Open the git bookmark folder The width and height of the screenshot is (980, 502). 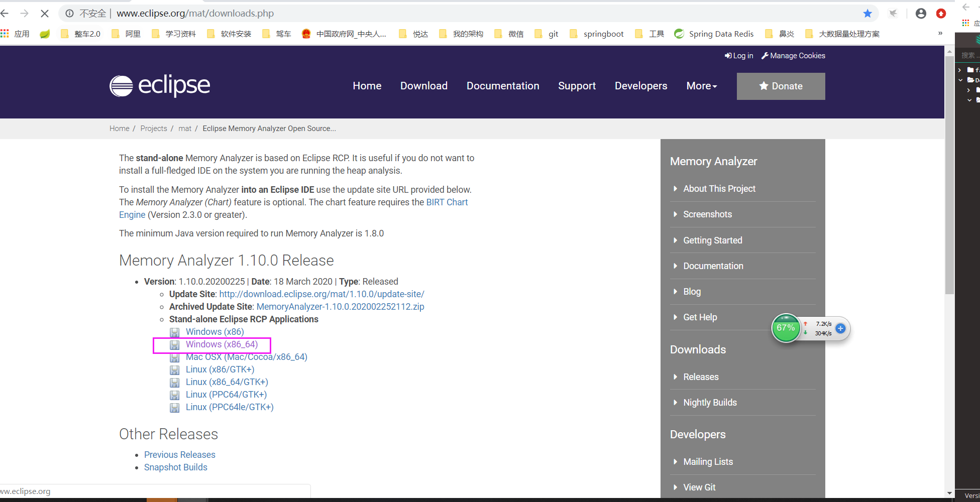(x=547, y=34)
